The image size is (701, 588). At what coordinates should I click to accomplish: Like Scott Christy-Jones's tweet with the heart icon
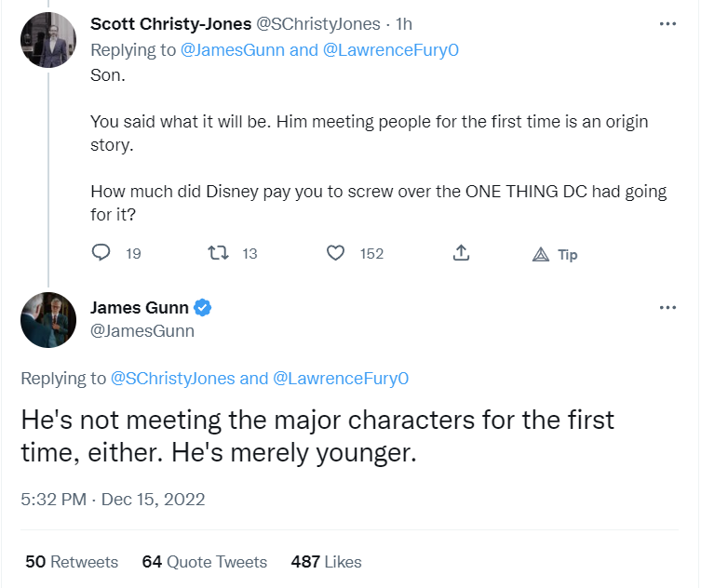click(336, 253)
